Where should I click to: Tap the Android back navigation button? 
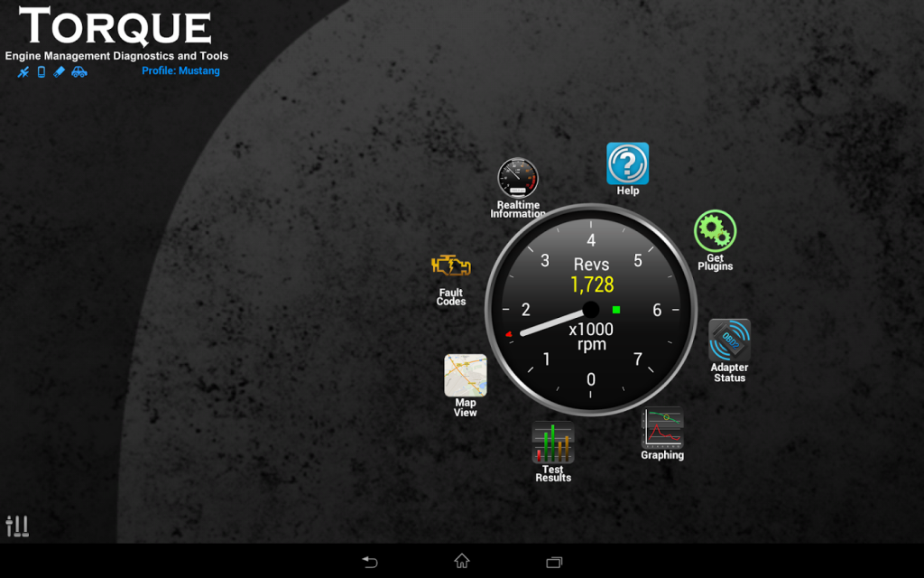click(x=369, y=562)
